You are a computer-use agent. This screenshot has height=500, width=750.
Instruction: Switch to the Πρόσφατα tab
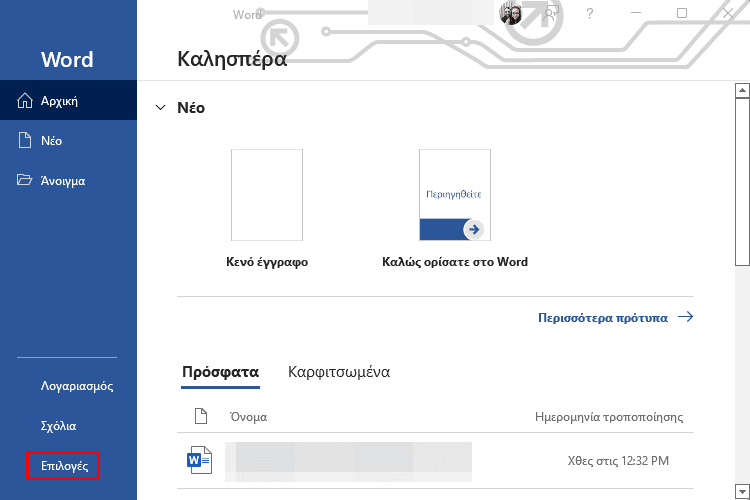point(221,372)
